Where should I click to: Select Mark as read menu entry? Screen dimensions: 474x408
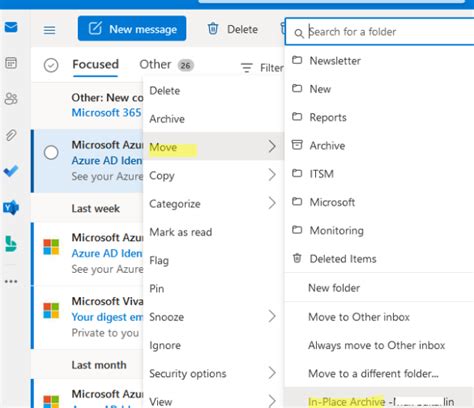(213, 232)
